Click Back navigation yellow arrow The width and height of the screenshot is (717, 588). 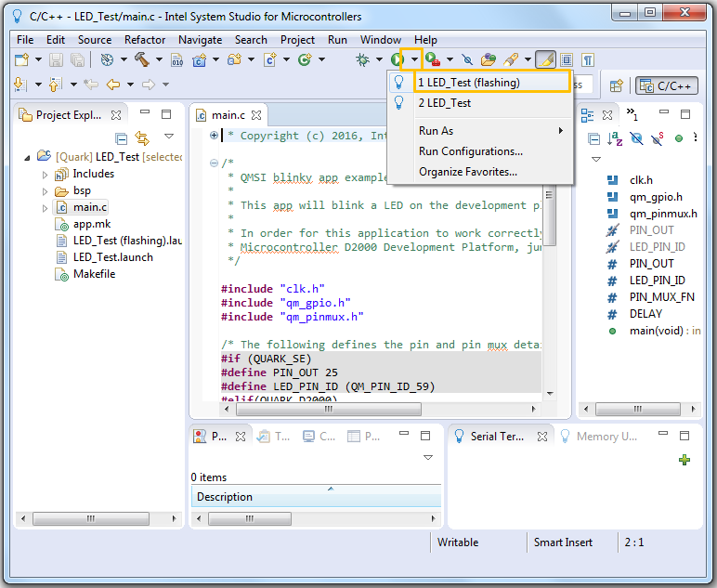[113, 85]
